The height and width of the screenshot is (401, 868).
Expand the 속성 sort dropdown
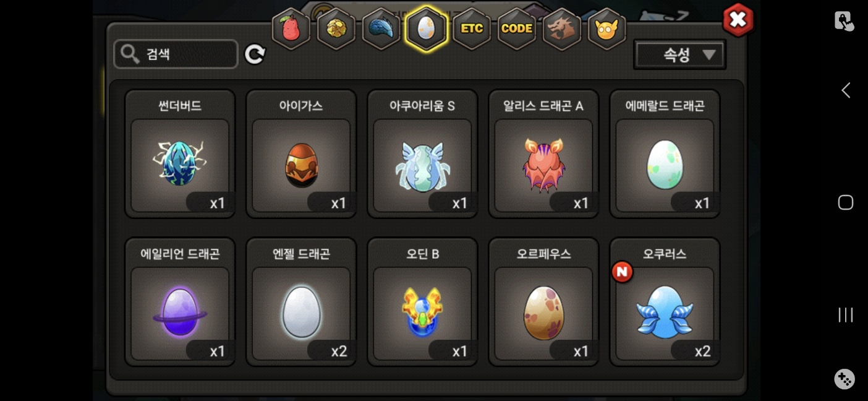point(680,55)
